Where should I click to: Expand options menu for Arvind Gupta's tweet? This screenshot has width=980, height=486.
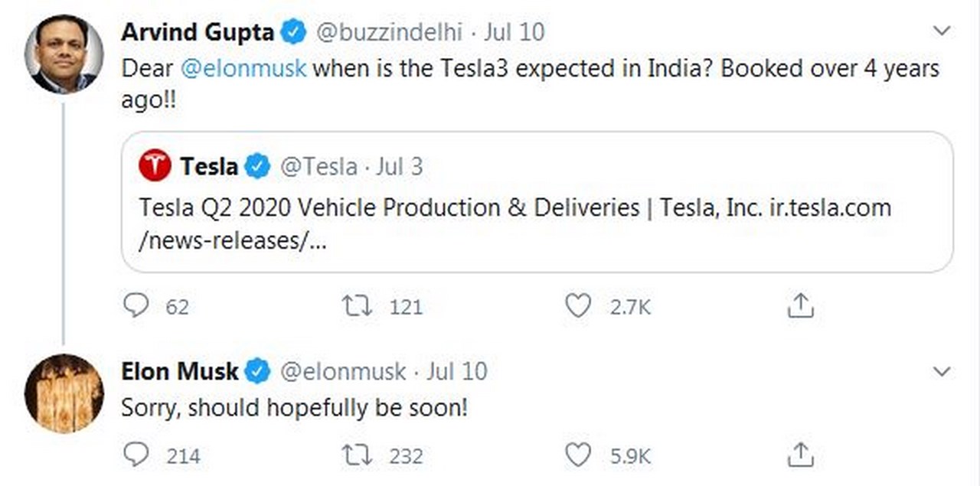pos(942,31)
